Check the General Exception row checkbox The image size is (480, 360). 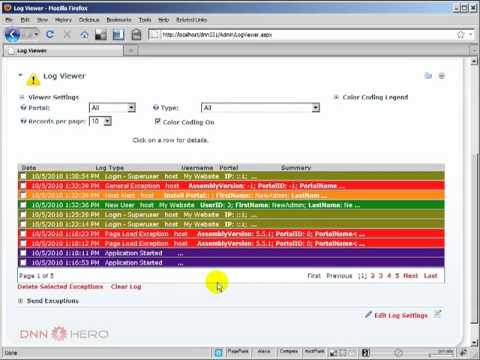(23, 186)
